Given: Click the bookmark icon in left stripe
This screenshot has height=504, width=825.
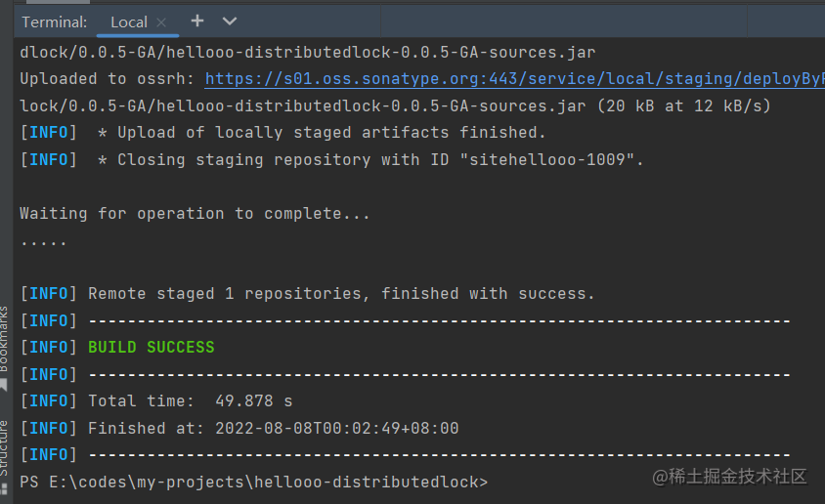Looking at the screenshot, I should click(5, 385).
